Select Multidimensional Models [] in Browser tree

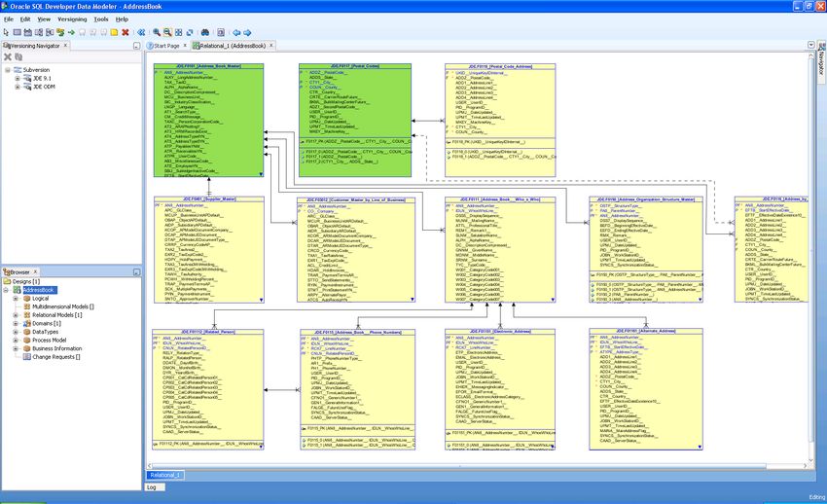pyautogui.click(x=63, y=306)
